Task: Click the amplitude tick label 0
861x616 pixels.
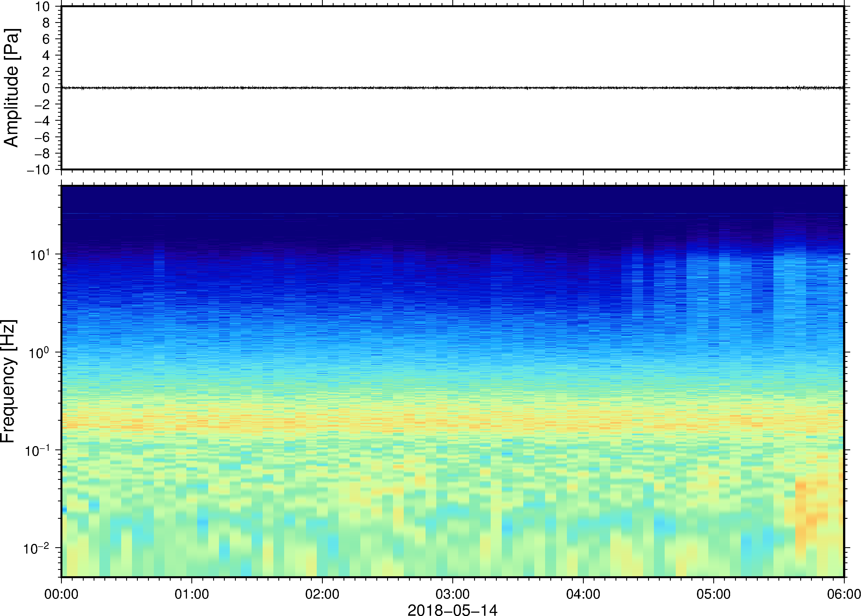Action: pyautogui.click(x=46, y=88)
